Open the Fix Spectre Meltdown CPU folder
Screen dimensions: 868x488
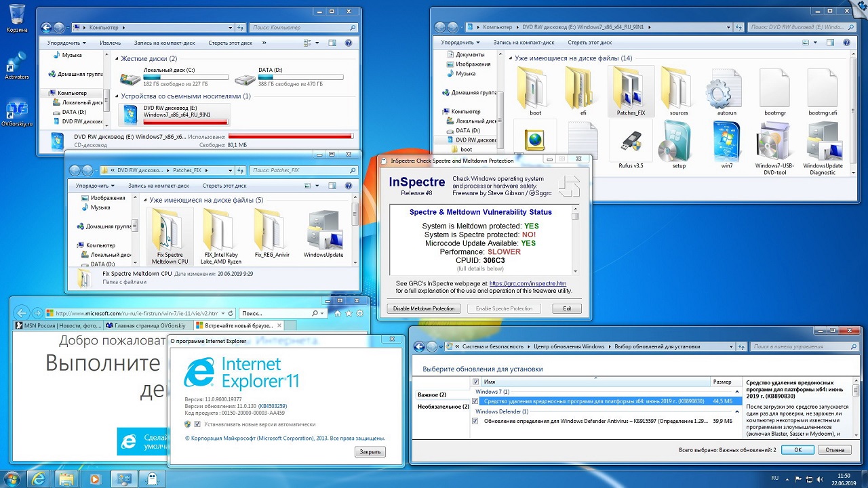(x=170, y=232)
